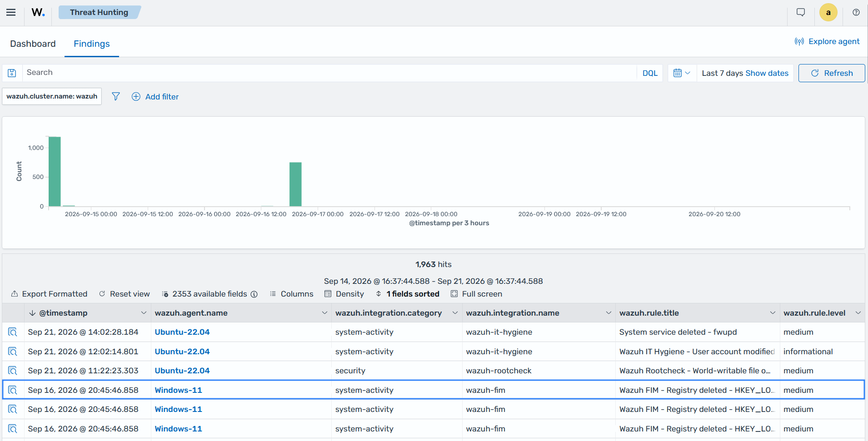This screenshot has height=441, width=868.
Task: Open the user avatar menu
Action: pyautogui.click(x=828, y=12)
